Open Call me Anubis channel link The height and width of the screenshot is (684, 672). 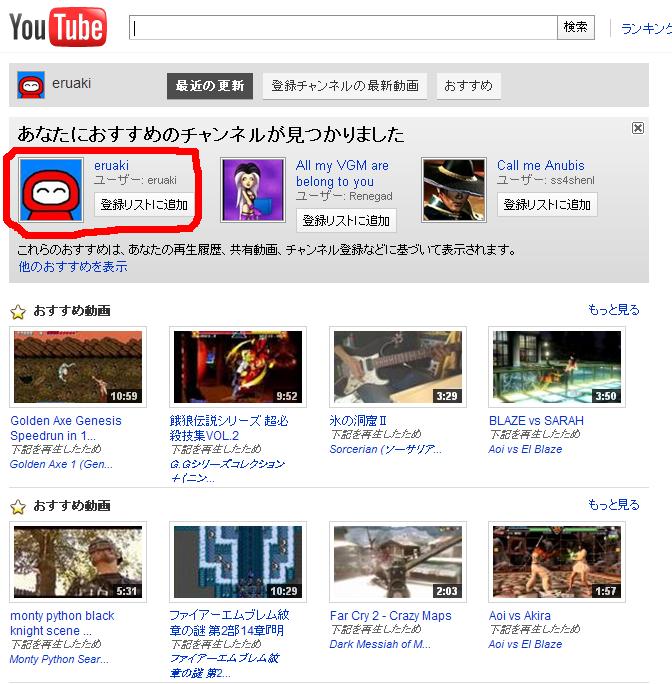pos(541,165)
